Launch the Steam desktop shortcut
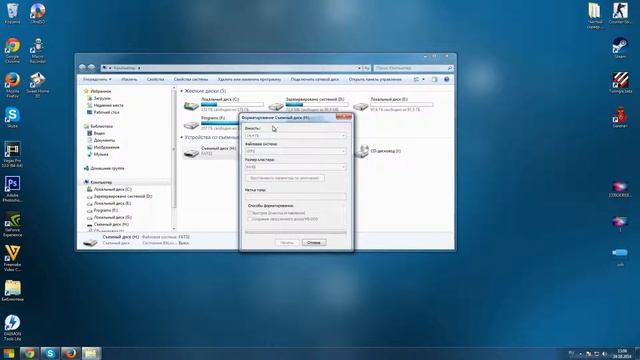Image resolution: width=640 pixels, height=360 pixels. (620, 48)
